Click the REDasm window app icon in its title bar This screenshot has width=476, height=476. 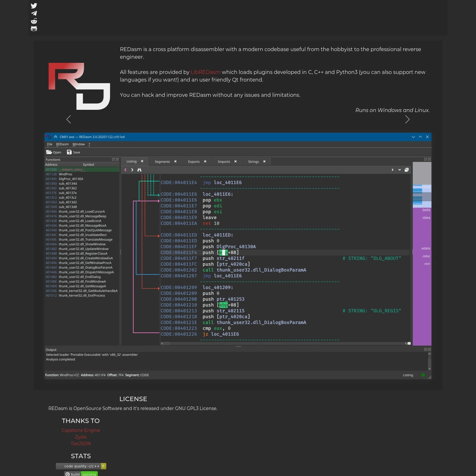(x=49, y=137)
